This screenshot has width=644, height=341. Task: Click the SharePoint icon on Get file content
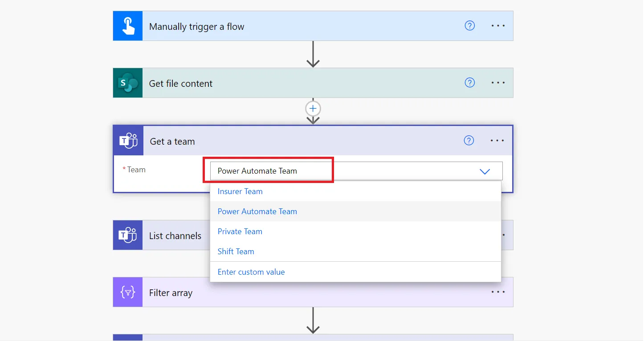click(x=128, y=83)
